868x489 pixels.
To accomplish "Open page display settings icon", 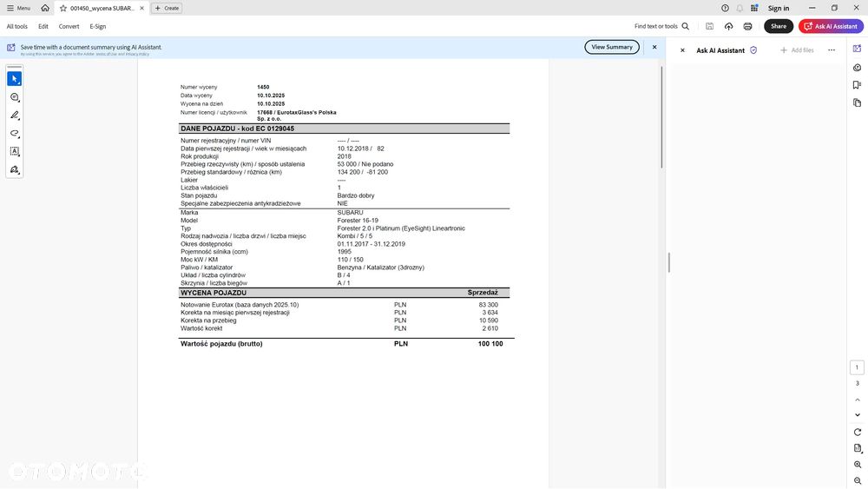I will (858, 448).
